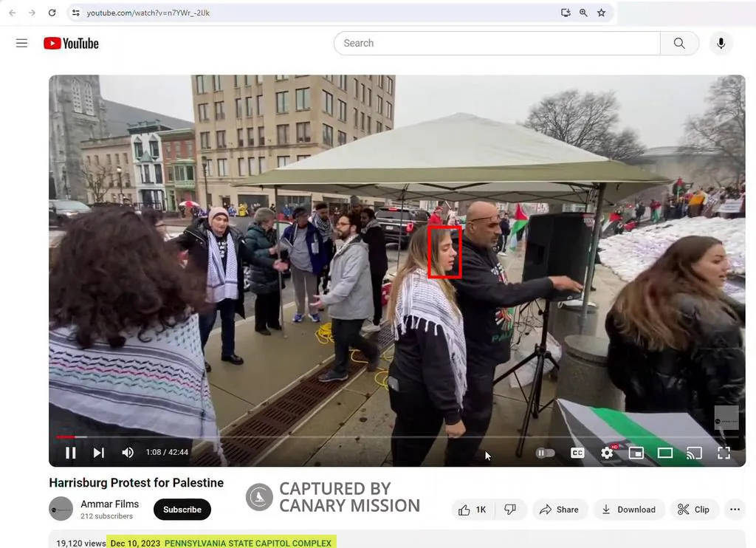Screen dimensions: 756x548
Task: Go to the YouTube home logo
Action: coord(71,44)
